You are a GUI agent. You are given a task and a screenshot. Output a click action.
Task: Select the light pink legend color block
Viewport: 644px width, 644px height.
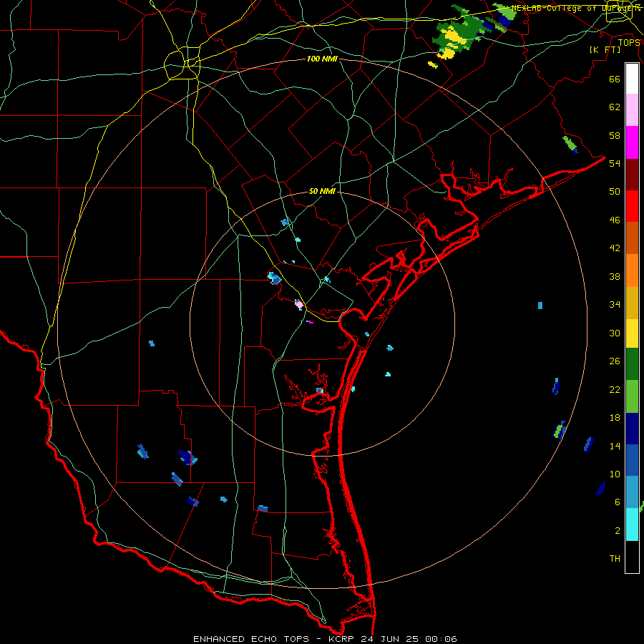click(x=632, y=110)
